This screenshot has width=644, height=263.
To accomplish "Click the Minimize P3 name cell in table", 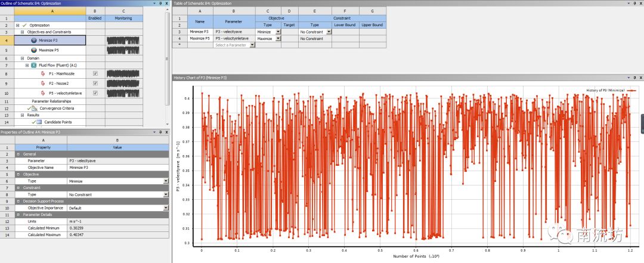I will [x=200, y=32].
